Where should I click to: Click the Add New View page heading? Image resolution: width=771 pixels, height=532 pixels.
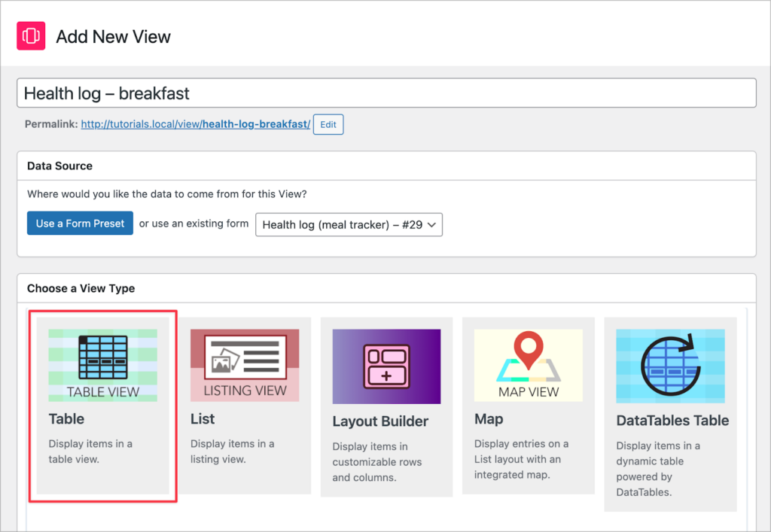tap(114, 37)
